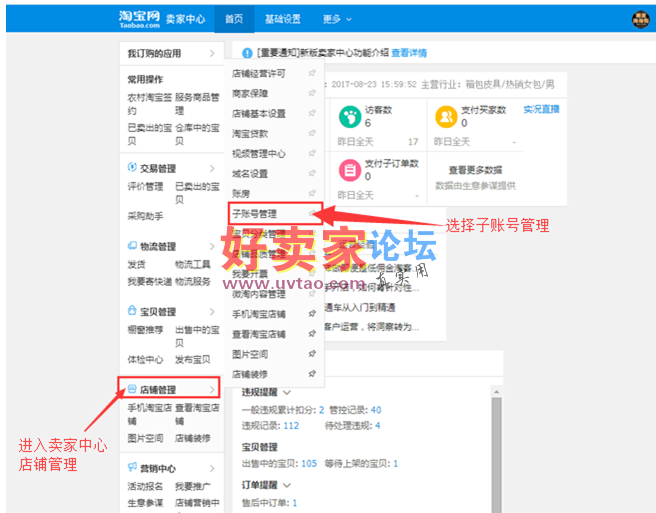This screenshot has width=656, height=513.
Task: Click the 营销中心 megaphone icon in sidebar
Action: tap(132, 466)
